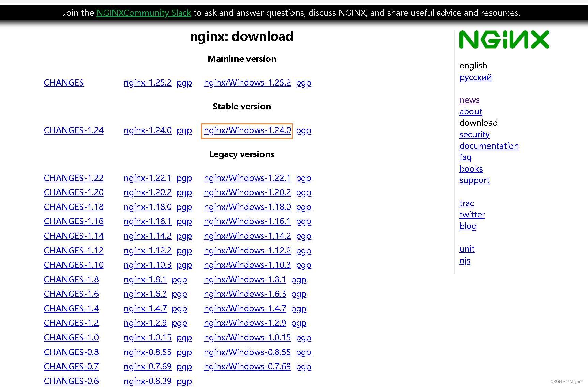
Task: Download nginx/Windows-1.6.3
Action: (x=245, y=294)
